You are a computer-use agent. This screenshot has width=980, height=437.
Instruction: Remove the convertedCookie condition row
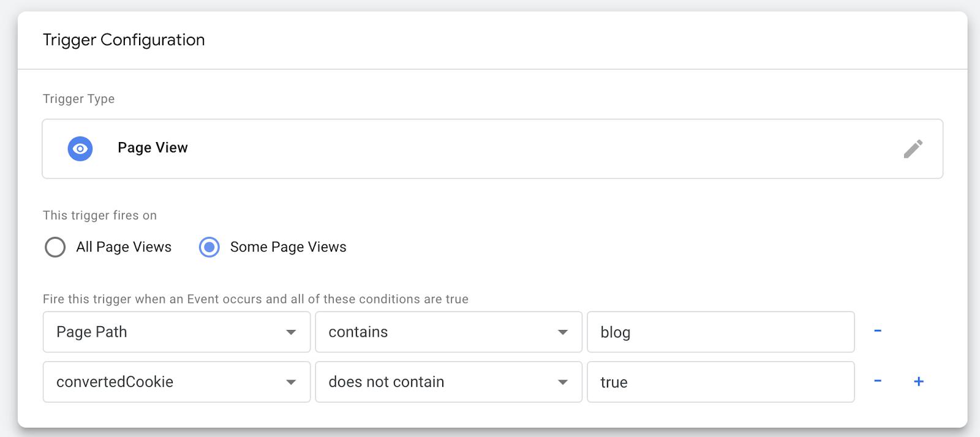point(877,381)
